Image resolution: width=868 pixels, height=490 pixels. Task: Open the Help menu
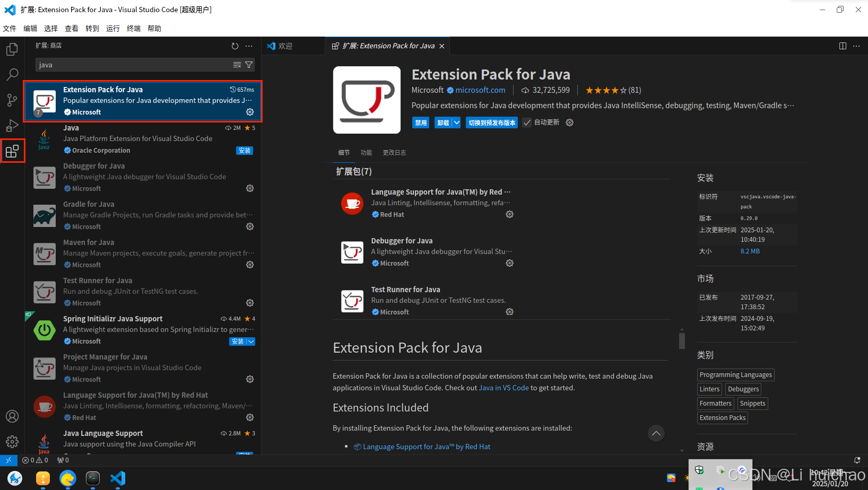coord(154,29)
